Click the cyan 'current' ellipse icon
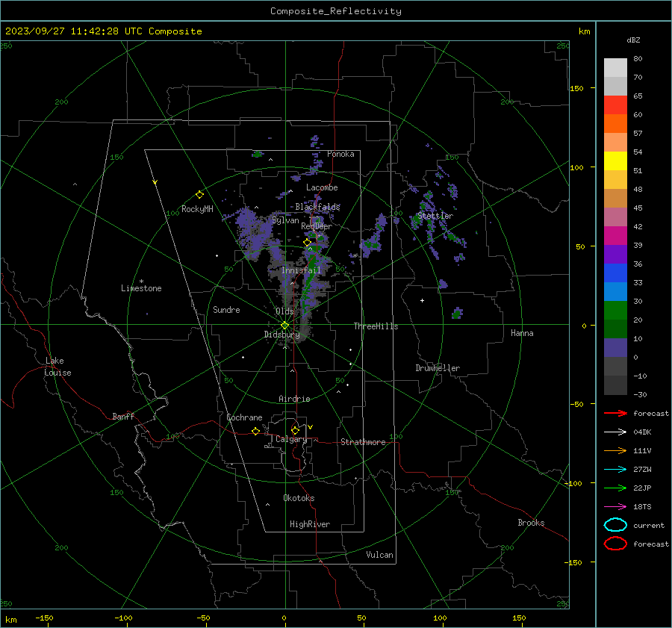This screenshot has width=672, height=628. 615,525
